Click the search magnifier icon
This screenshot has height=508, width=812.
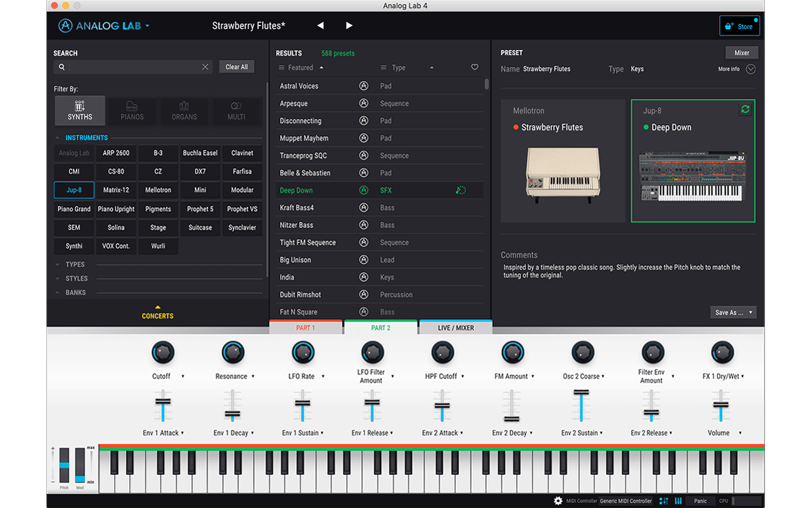[61, 67]
